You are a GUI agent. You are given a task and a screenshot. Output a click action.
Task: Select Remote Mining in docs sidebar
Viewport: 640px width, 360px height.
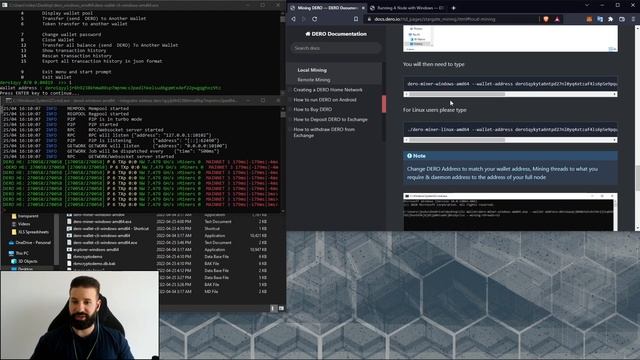[x=314, y=80]
